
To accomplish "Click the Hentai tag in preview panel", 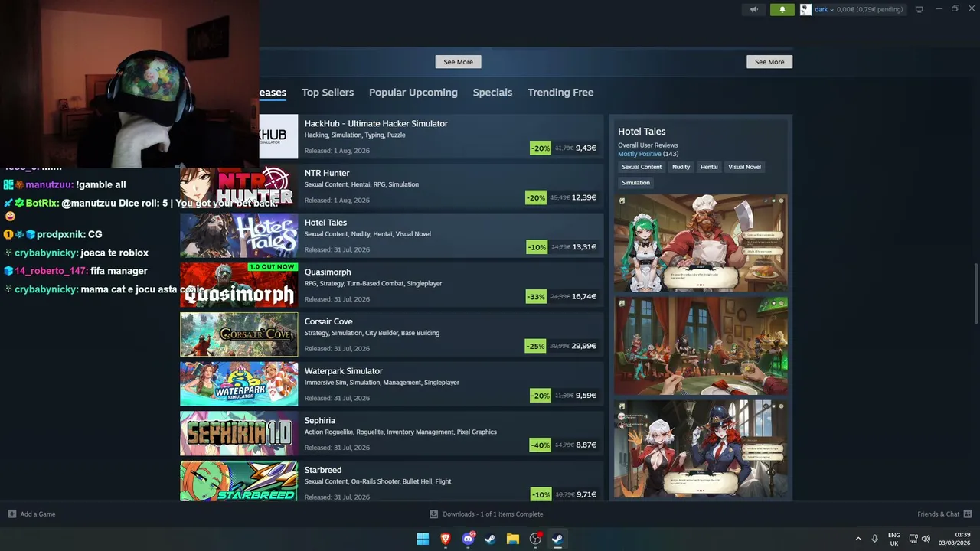I will [709, 167].
